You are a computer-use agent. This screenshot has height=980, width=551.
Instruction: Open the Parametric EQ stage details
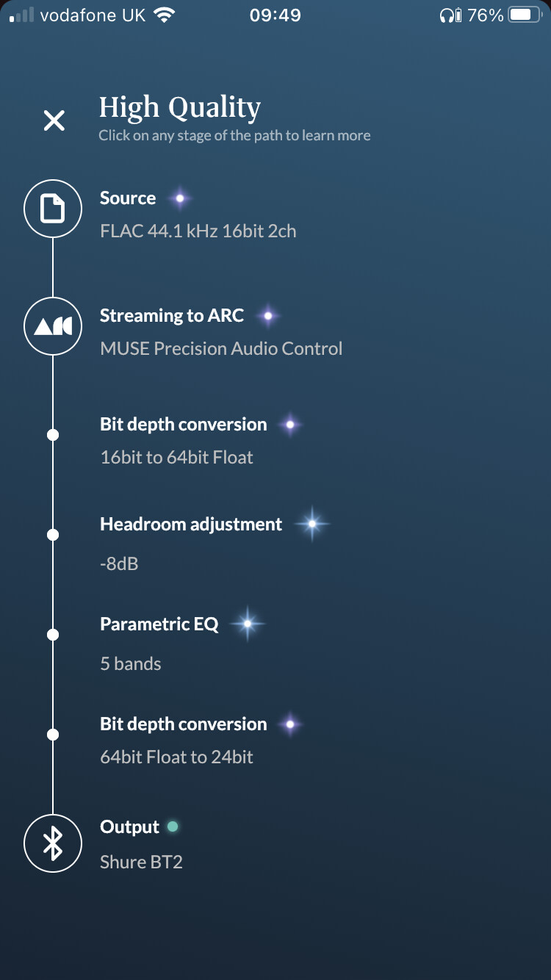(159, 624)
